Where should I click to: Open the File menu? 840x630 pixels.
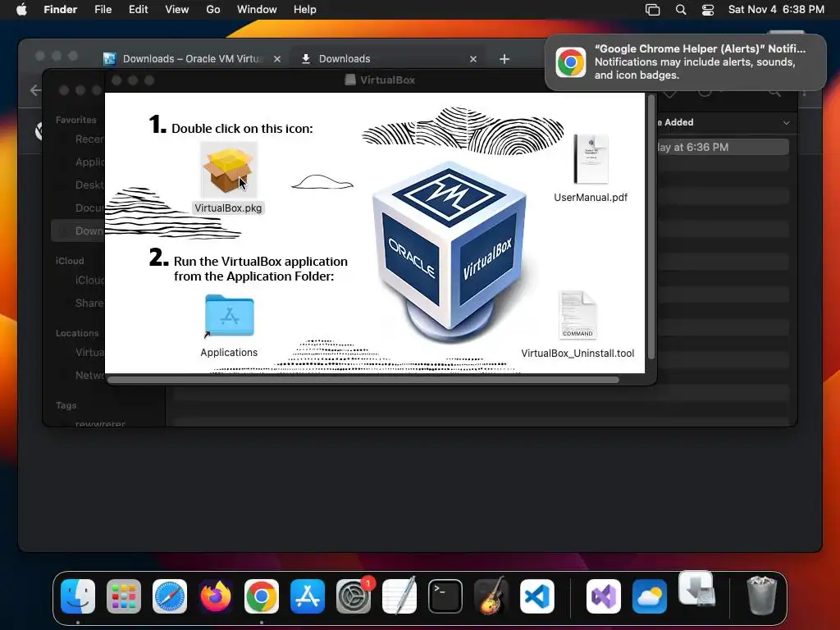click(x=103, y=10)
